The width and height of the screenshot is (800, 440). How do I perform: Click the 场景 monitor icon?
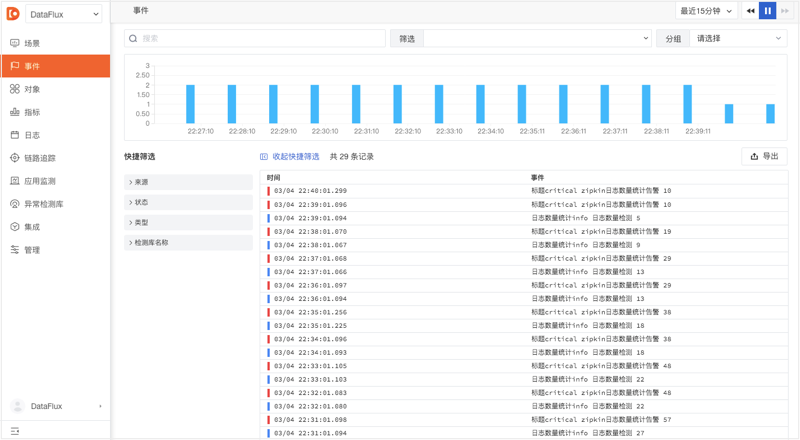click(x=15, y=43)
